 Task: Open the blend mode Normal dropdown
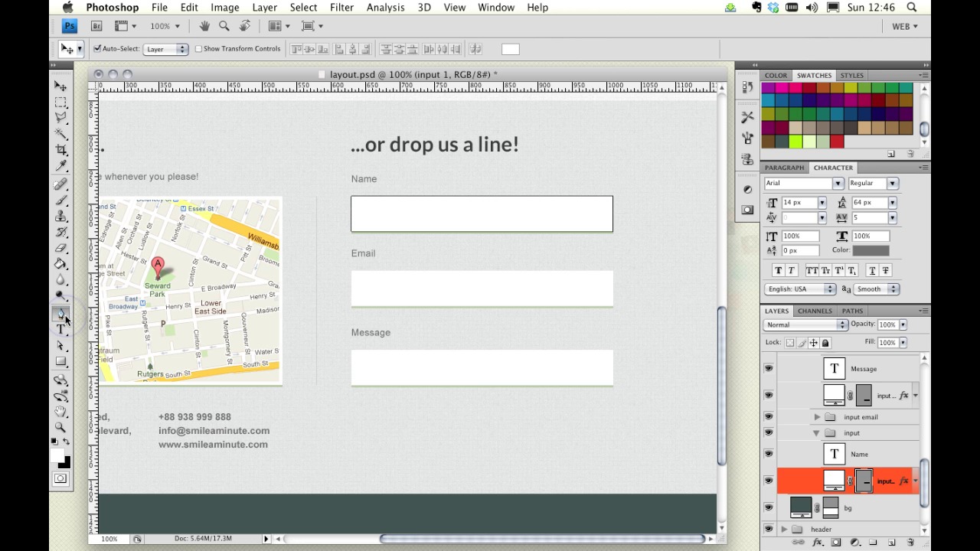click(805, 325)
